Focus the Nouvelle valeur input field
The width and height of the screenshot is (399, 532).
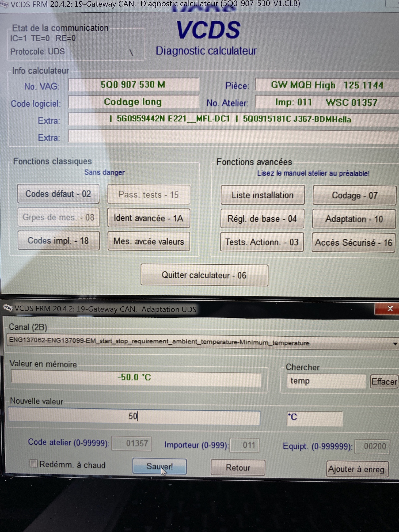[134, 416]
